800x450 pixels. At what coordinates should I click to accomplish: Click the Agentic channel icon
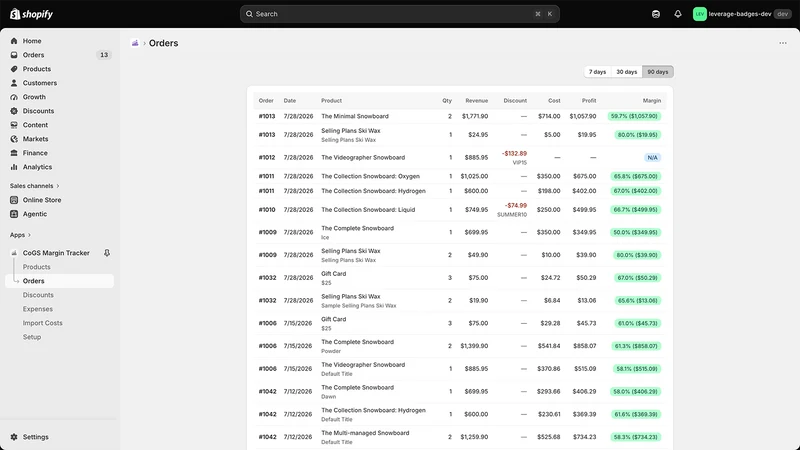pos(14,214)
